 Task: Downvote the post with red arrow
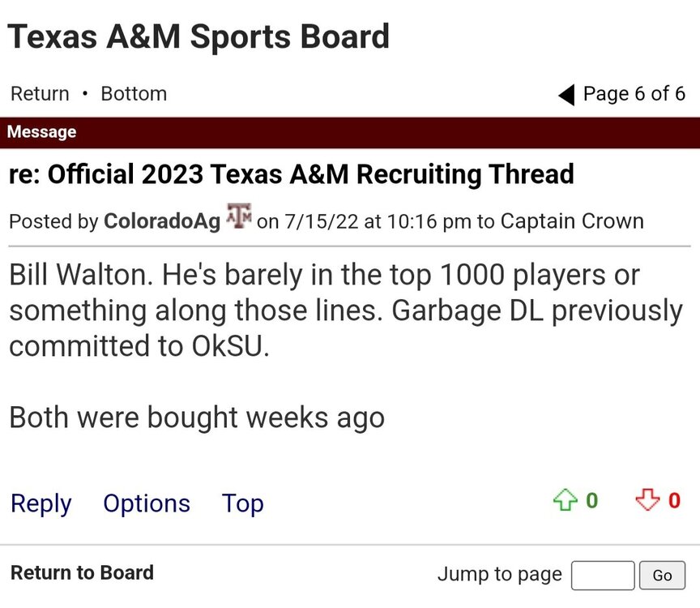[647, 502]
